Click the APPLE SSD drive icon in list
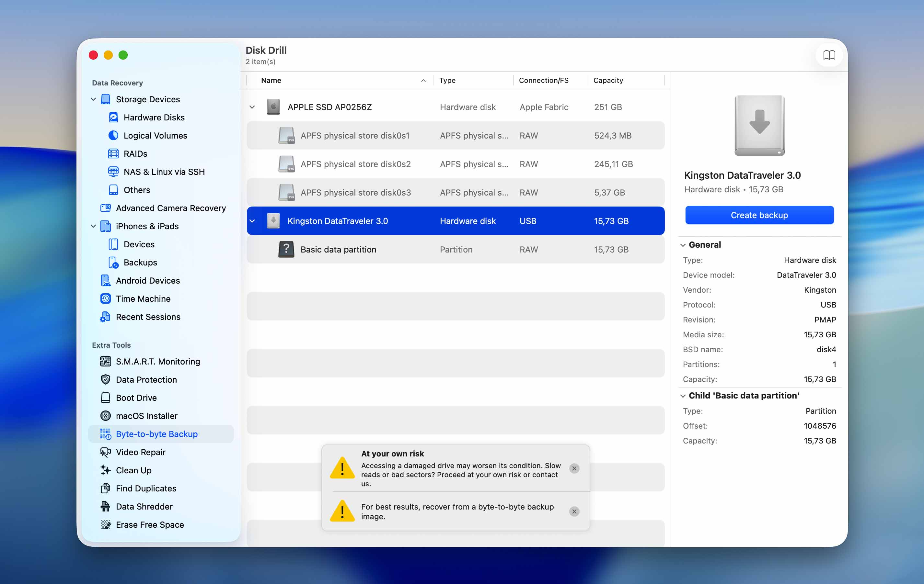Screen dimensions: 924x584 click(273, 107)
